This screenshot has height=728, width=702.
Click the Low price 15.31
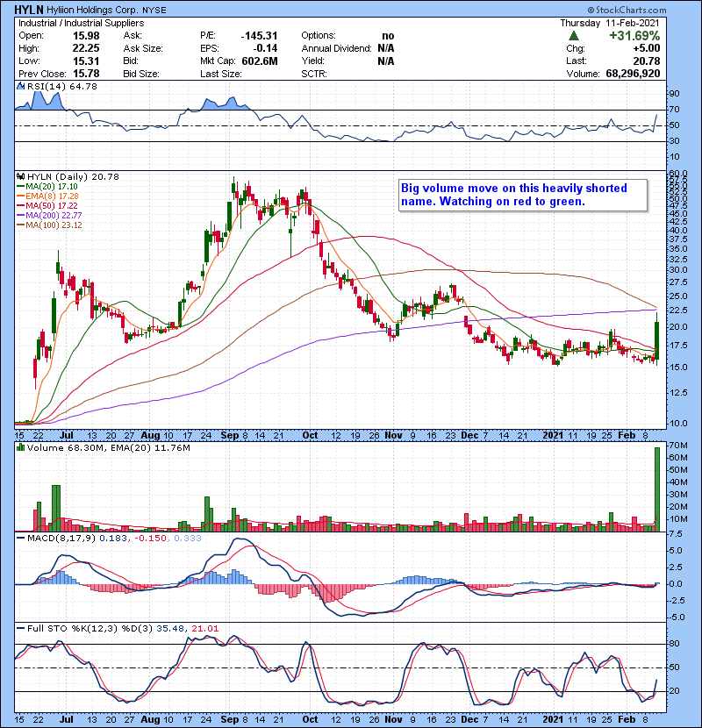click(86, 61)
